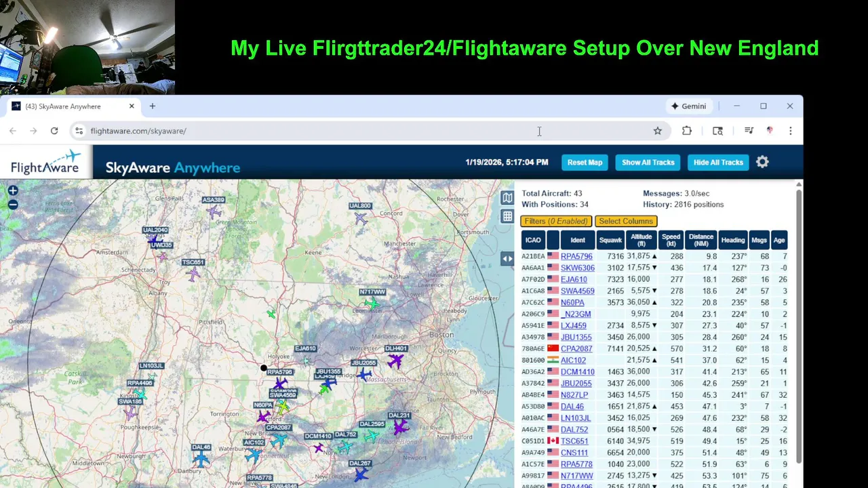Open the Select Columns panel

626,221
